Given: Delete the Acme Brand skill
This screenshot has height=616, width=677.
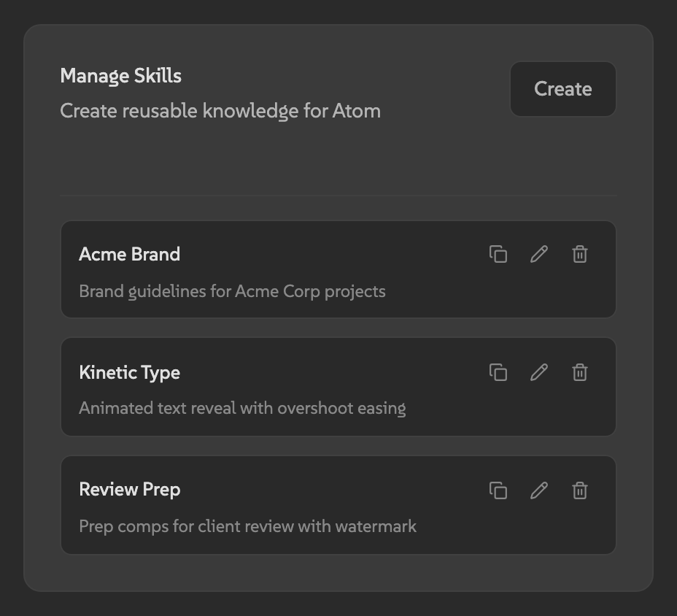Looking at the screenshot, I should [580, 254].
